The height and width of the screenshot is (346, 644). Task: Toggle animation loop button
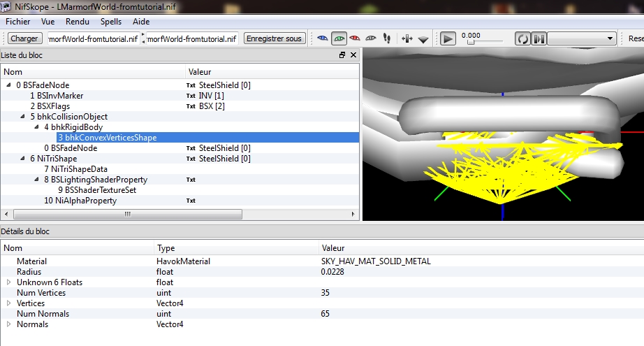pyautogui.click(x=522, y=39)
